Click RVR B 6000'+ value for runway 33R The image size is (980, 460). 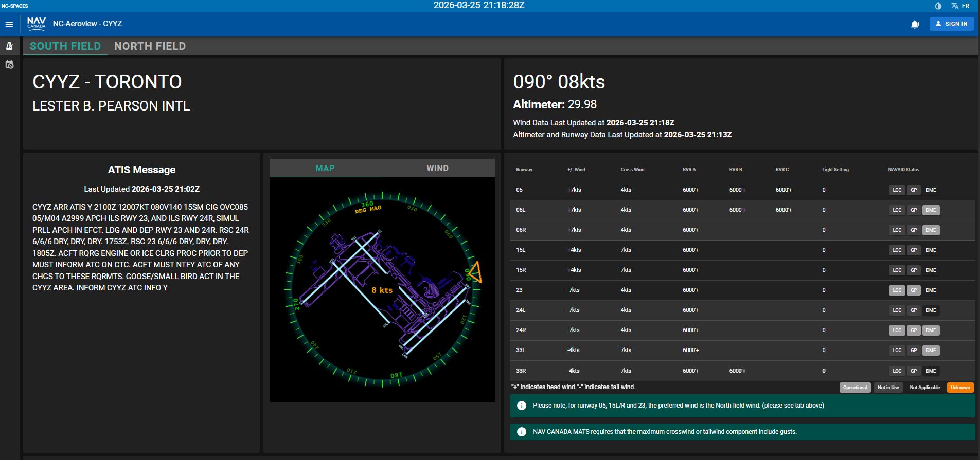[x=737, y=371]
